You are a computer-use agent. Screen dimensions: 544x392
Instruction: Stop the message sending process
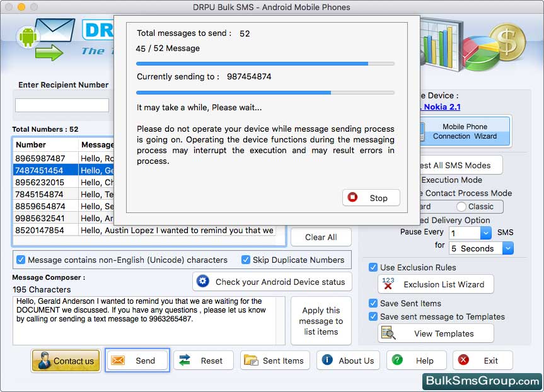[x=371, y=198]
